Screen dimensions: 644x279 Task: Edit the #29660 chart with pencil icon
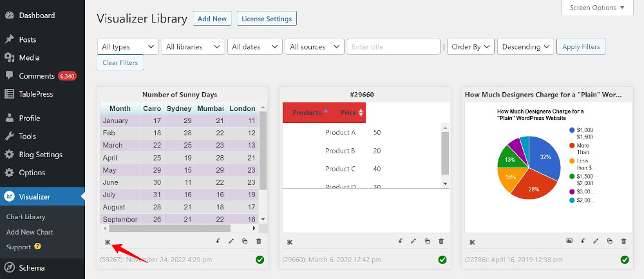(413, 242)
